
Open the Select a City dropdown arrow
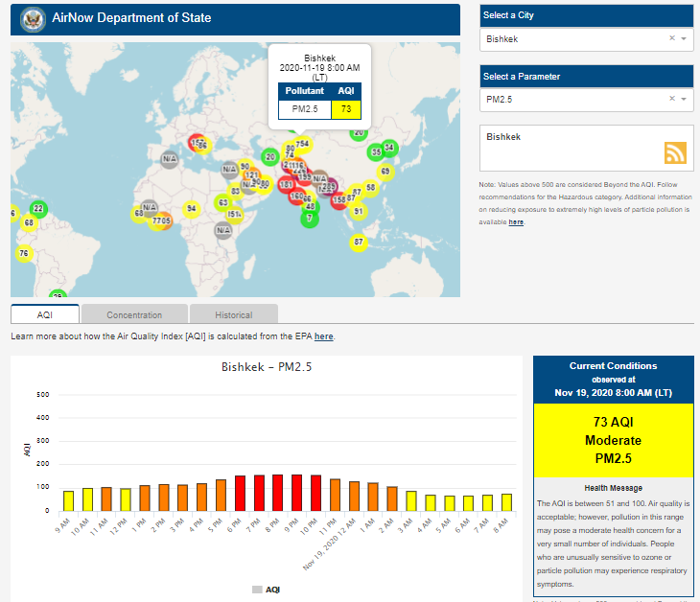coord(684,39)
